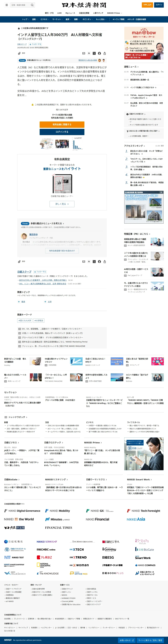Click the blue ログインする button
Image resolution: width=168 pixels, height=644 pixels.
pyautogui.click(x=62, y=132)
